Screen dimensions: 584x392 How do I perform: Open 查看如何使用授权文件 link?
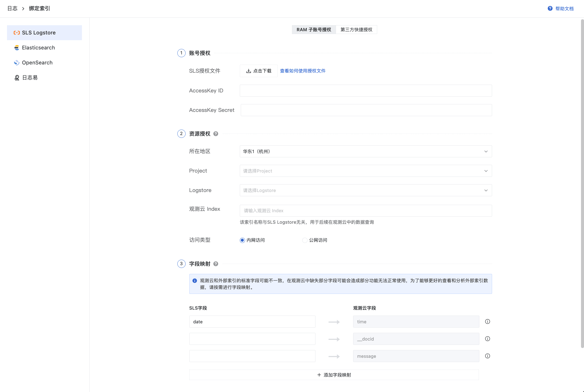pyautogui.click(x=303, y=71)
